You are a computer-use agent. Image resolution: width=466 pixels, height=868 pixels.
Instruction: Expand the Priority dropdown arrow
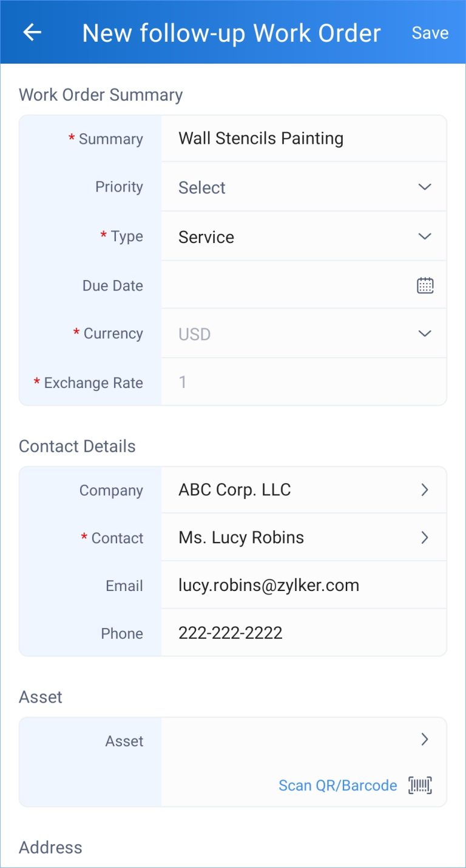coord(425,187)
